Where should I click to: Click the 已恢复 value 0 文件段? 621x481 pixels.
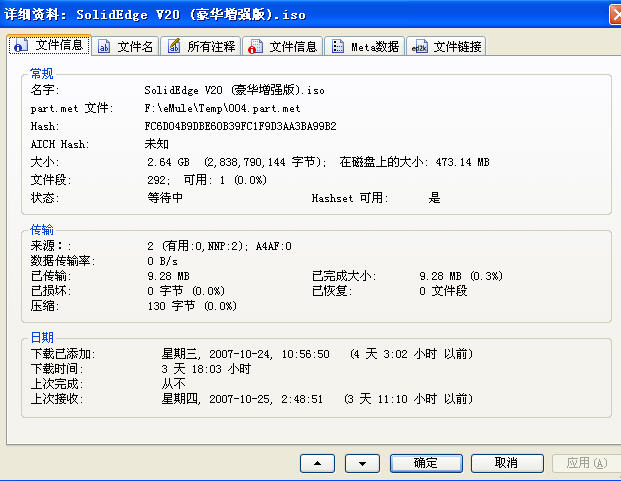[443, 291]
